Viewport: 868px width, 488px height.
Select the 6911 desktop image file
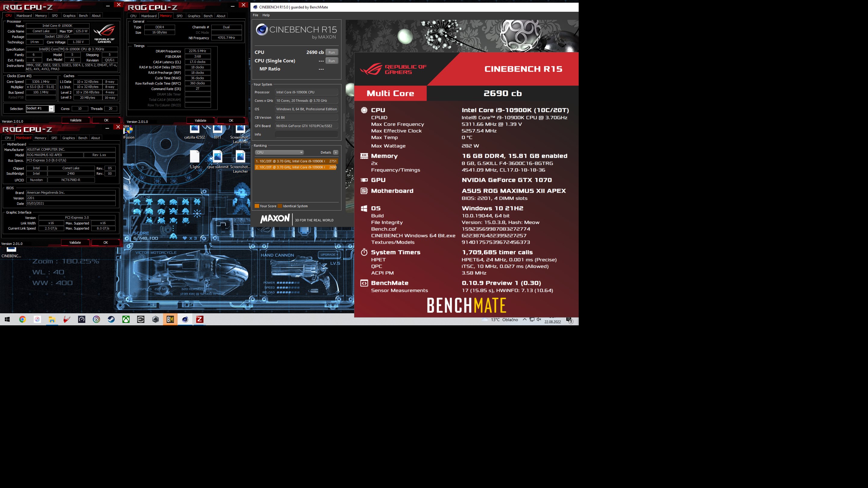pos(217,132)
